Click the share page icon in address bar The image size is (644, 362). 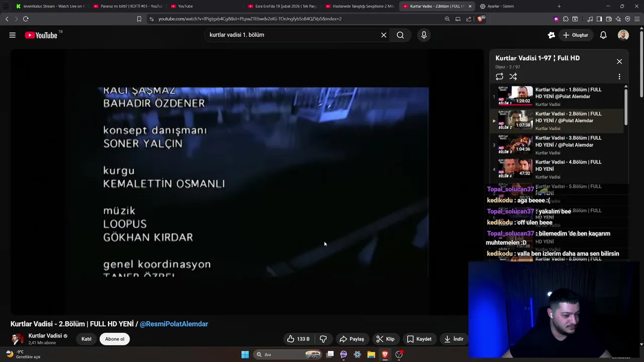click(x=468, y=19)
